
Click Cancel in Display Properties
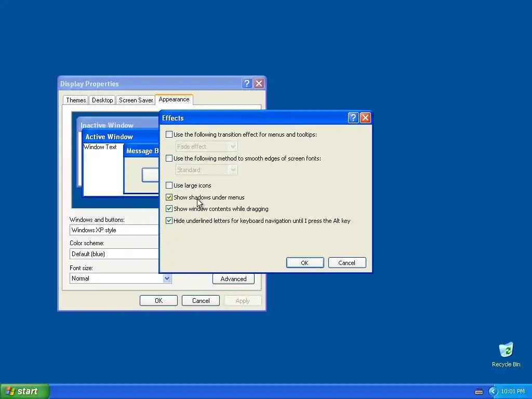coord(201,301)
